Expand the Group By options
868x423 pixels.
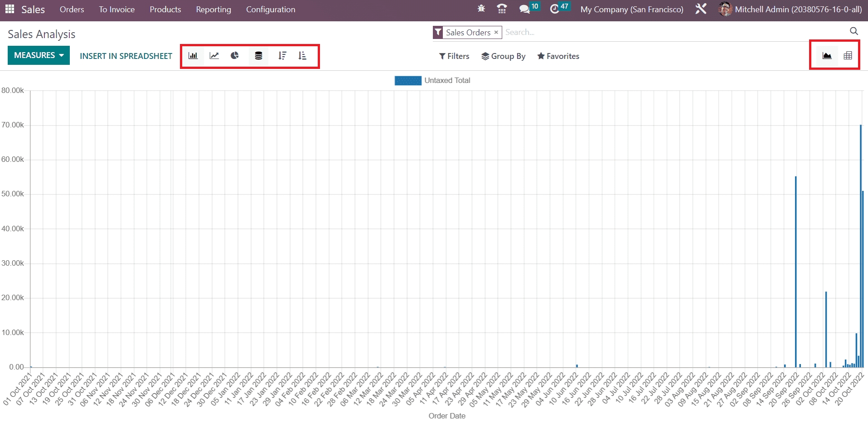click(503, 56)
